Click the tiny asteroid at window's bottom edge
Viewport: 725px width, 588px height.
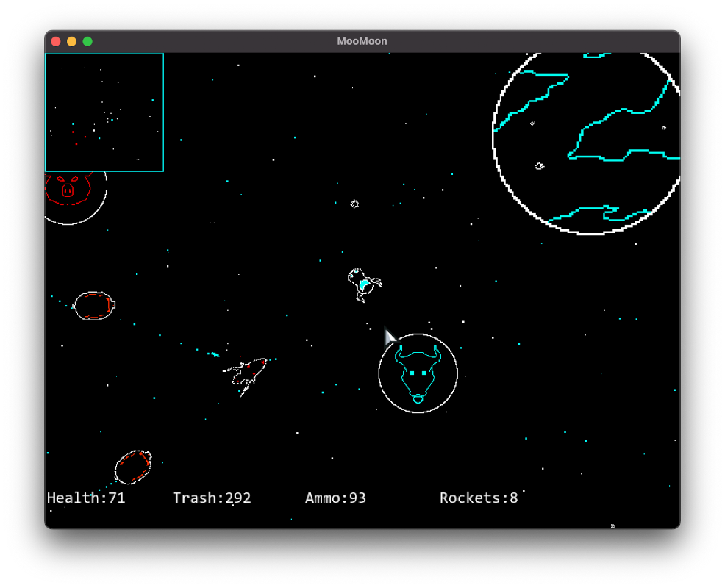(x=612, y=526)
